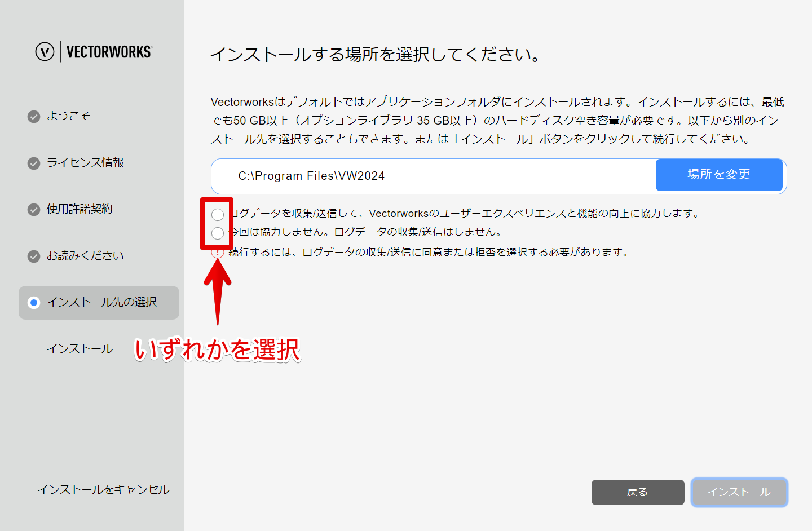
Task: Click the インストール button at bottom right
Action: tap(739, 492)
